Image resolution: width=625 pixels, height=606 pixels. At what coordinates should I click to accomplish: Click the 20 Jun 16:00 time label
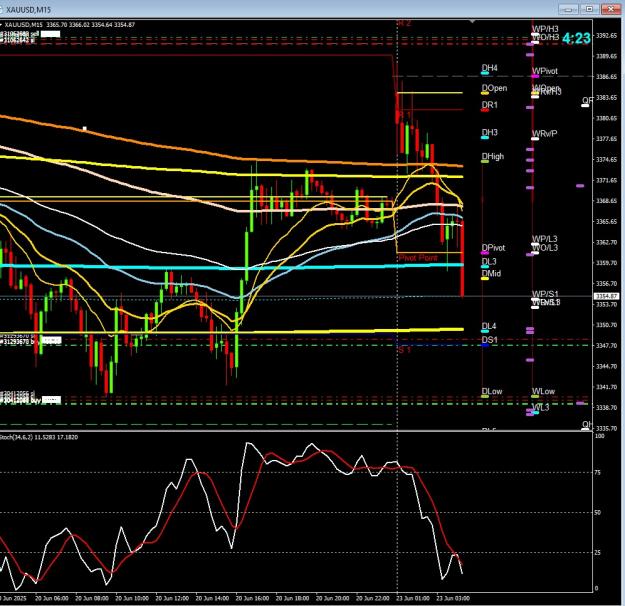252,598
